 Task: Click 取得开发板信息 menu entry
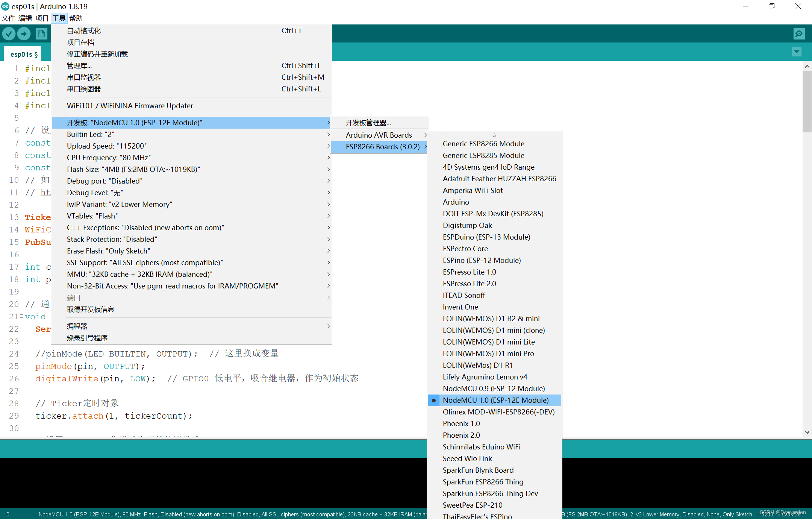coord(192,310)
